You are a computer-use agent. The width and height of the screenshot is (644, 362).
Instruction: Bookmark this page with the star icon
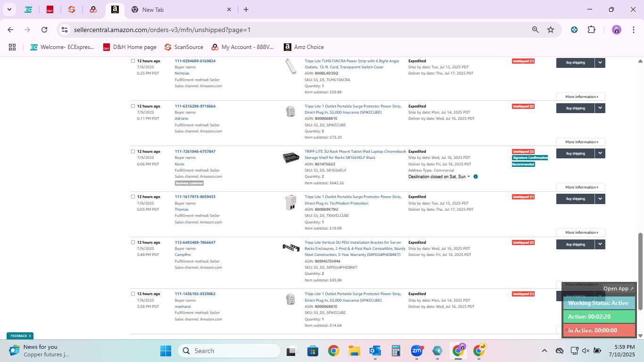(551, 30)
